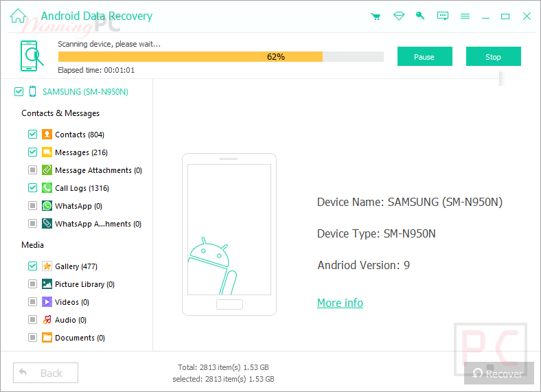The width and height of the screenshot is (541, 392).
Task: Stop the device scan
Action: (494, 56)
